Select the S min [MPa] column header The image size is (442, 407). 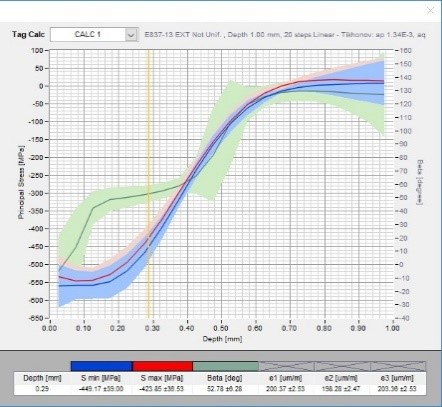(x=101, y=378)
